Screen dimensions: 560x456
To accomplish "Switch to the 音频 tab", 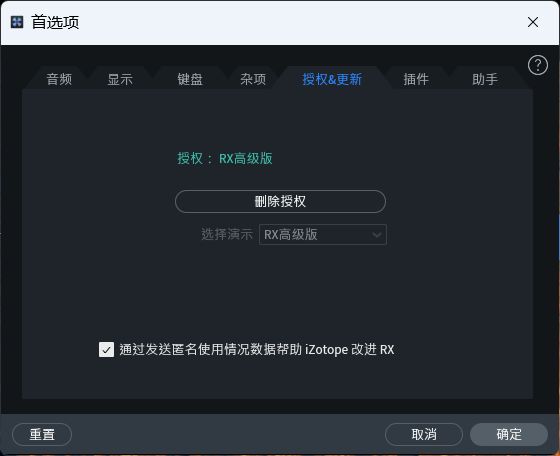I will click(59, 79).
